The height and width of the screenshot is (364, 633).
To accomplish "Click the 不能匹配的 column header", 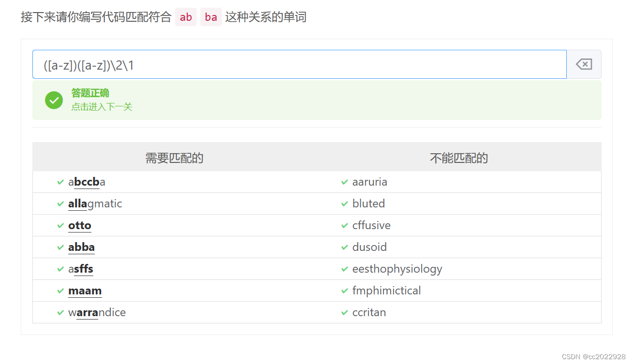I will (459, 158).
